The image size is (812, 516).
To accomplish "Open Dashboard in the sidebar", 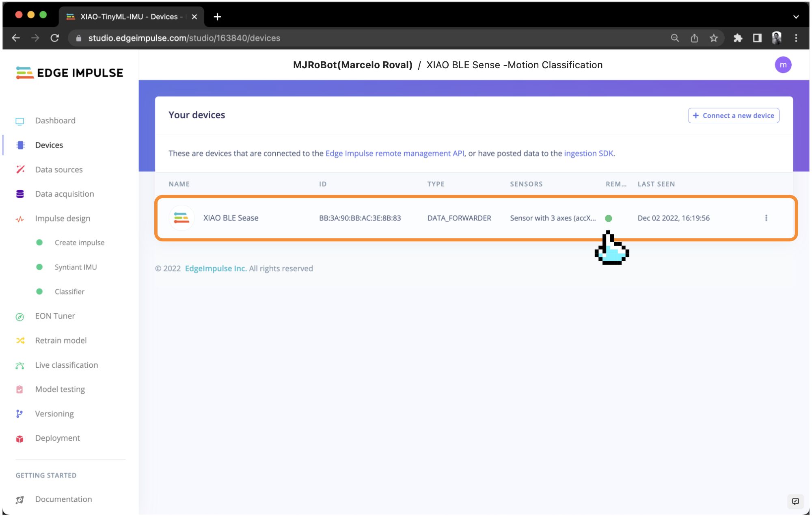I will 55,121.
